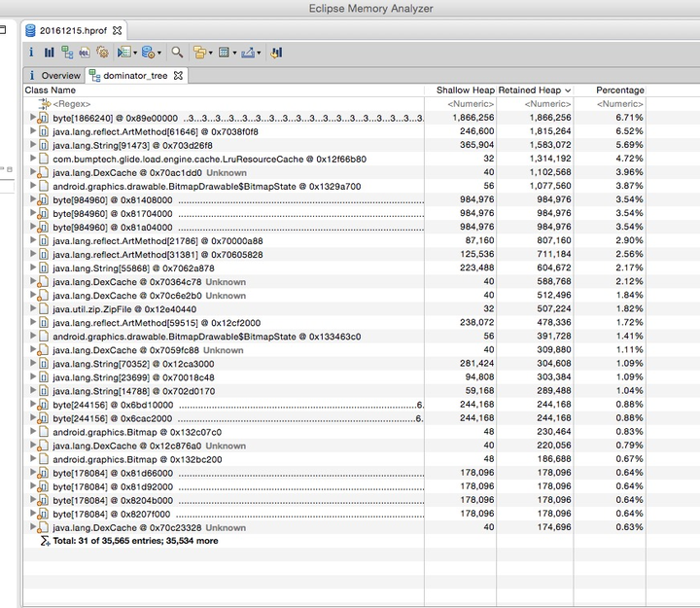Find object by address magnifier icon

click(x=177, y=53)
